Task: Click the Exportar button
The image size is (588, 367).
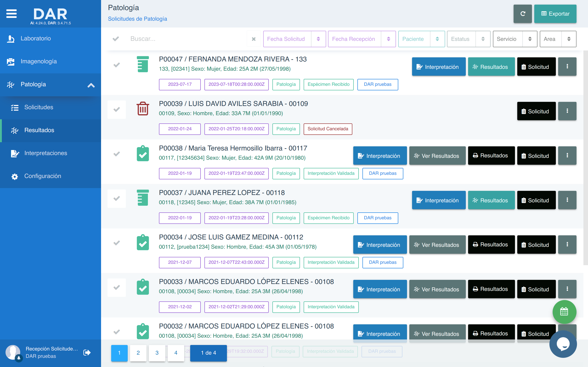Action: coord(555,14)
